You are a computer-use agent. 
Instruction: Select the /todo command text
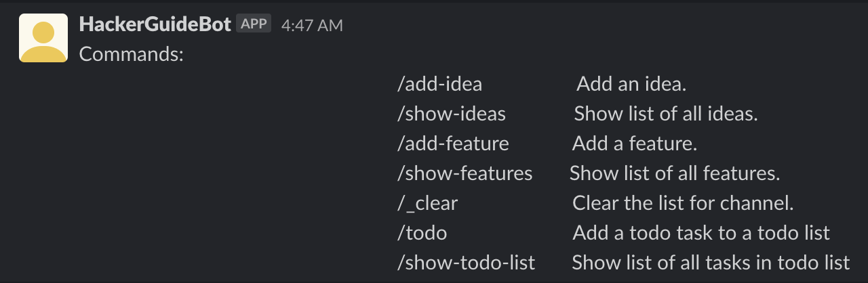pyautogui.click(x=422, y=233)
